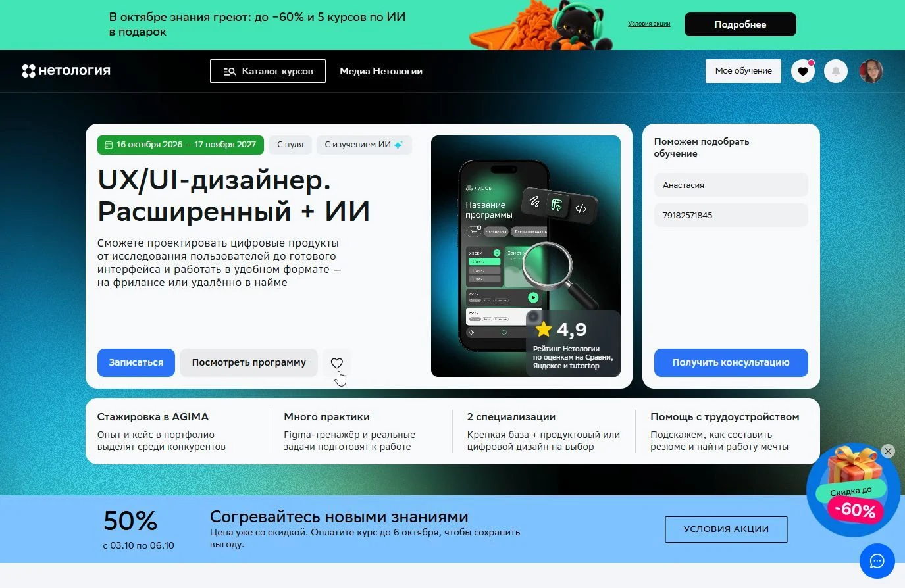Image resolution: width=905 pixels, height=588 pixels.
Task: Open 'Каталог курсов' menu
Action: [x=268, y=71]
